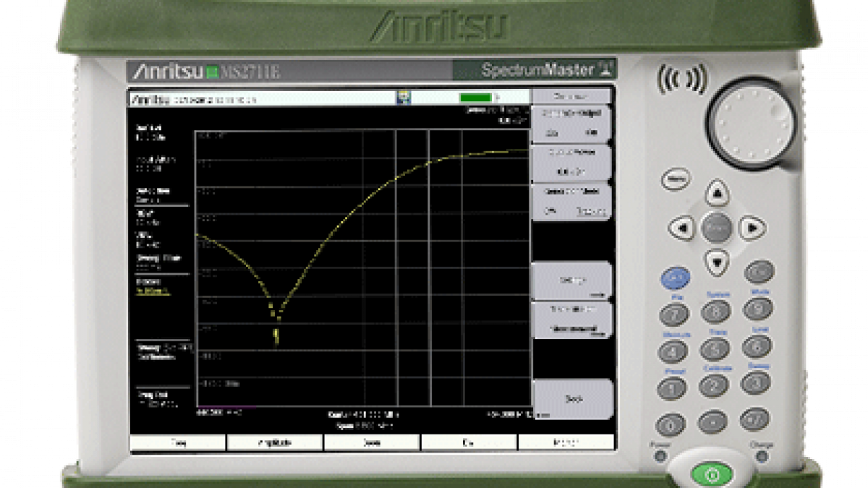Click the 4 key labeled Measure
Viewport: 868px width, 488px height.
pyautogui.click(x=673, y=352)
